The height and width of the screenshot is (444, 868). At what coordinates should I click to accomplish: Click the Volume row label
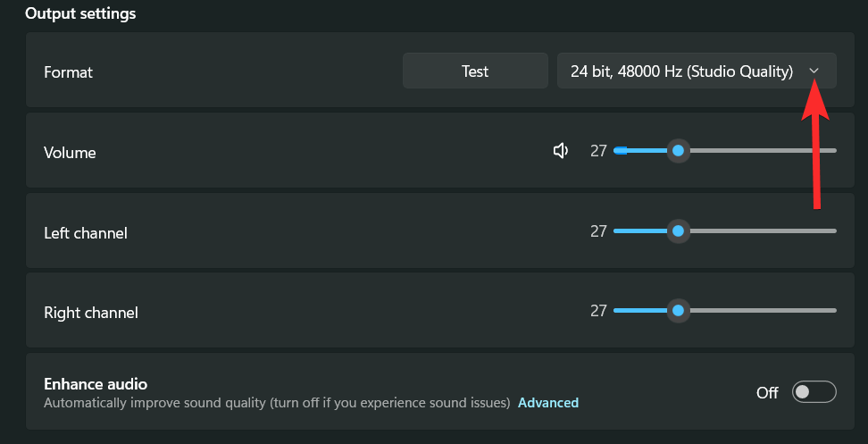[x=70, y=153]
